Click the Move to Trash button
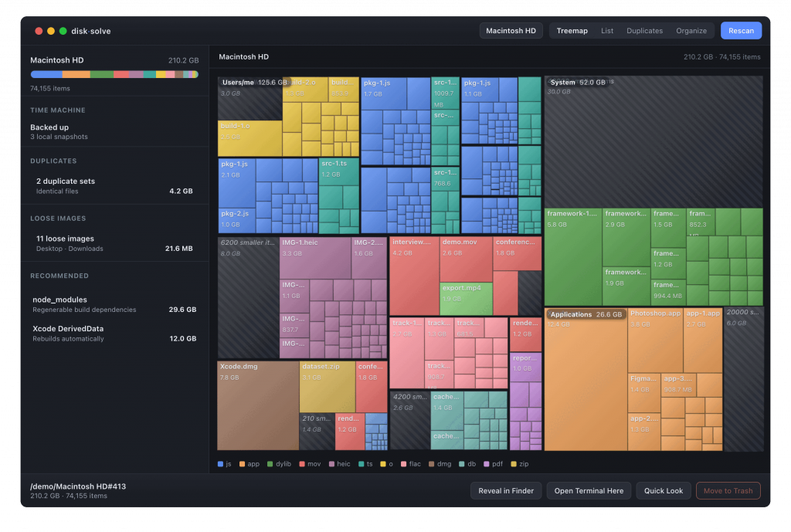This screenshot has width=791, height=532. (728, 490)
